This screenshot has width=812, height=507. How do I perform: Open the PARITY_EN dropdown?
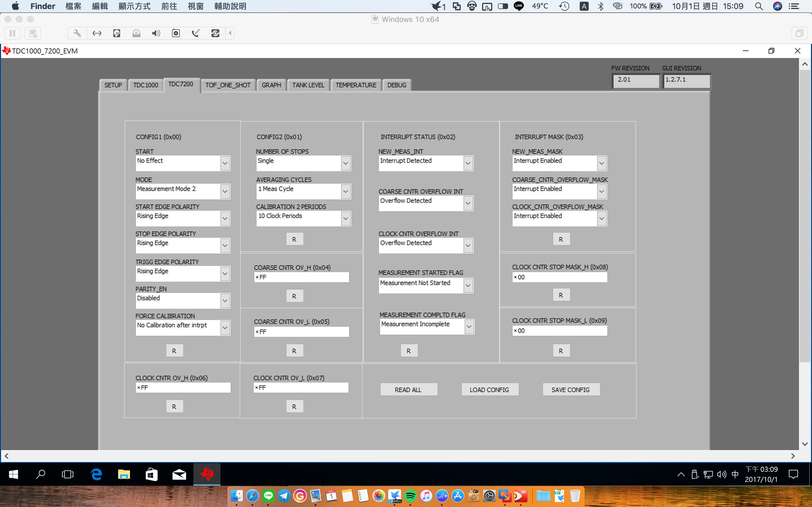tap(225, 301)
